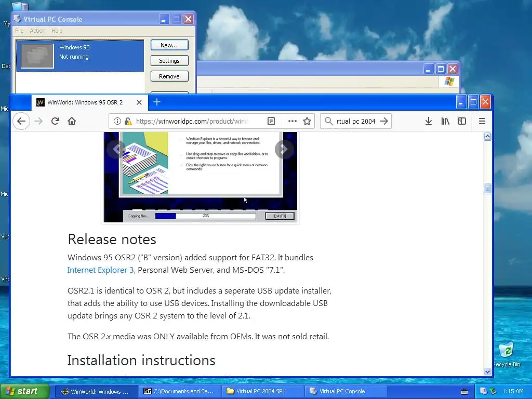The image size is (532, 399).
Task: Click the search box containing 'rtual pc 2004'
Action: point(356,121)
